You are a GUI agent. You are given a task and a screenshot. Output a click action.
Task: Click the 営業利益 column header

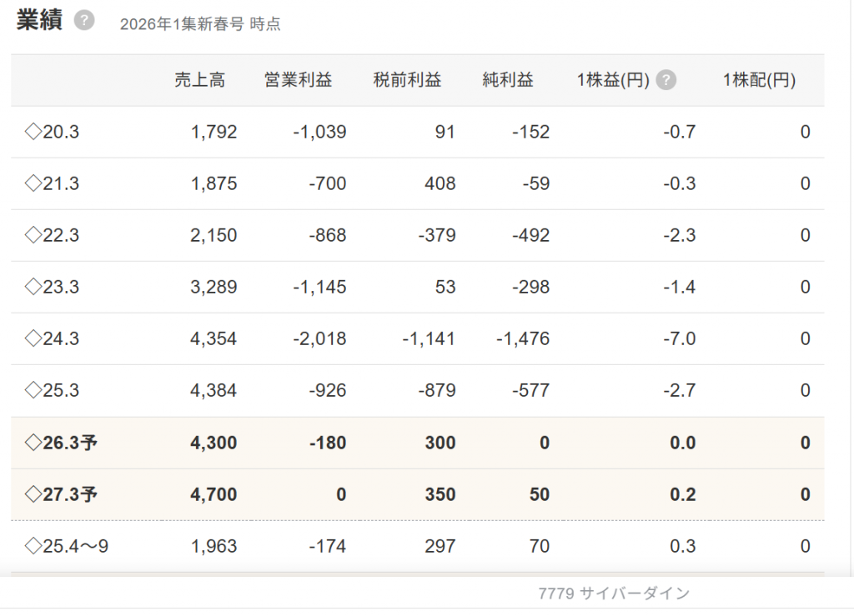point(298,81)
